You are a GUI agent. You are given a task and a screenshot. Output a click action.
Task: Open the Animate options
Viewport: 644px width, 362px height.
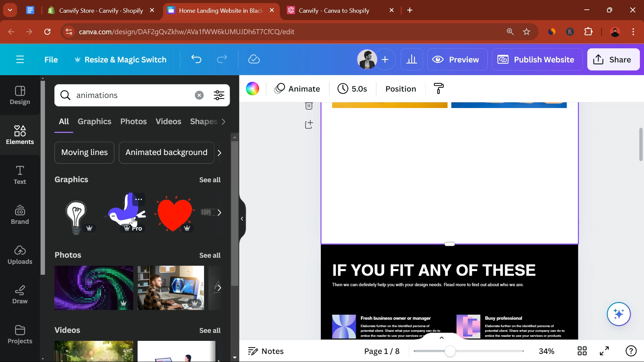tap(297, 89)
